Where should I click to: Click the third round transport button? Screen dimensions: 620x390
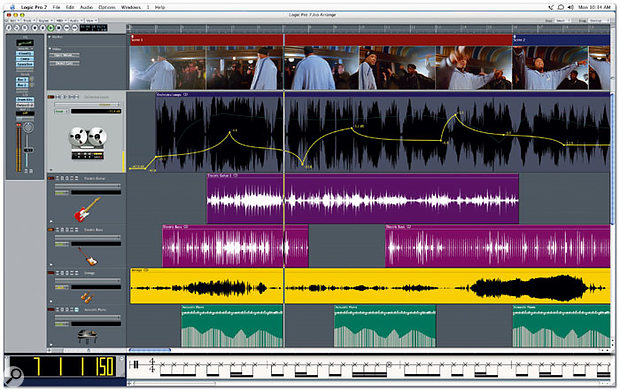pyautogui.click(x=25, y=28)
